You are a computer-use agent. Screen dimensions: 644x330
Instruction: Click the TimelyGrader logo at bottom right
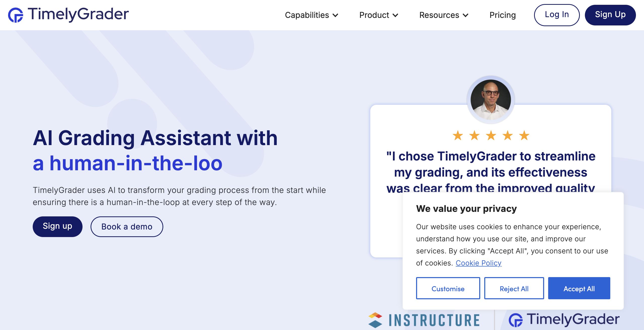[x=564, y=320]
